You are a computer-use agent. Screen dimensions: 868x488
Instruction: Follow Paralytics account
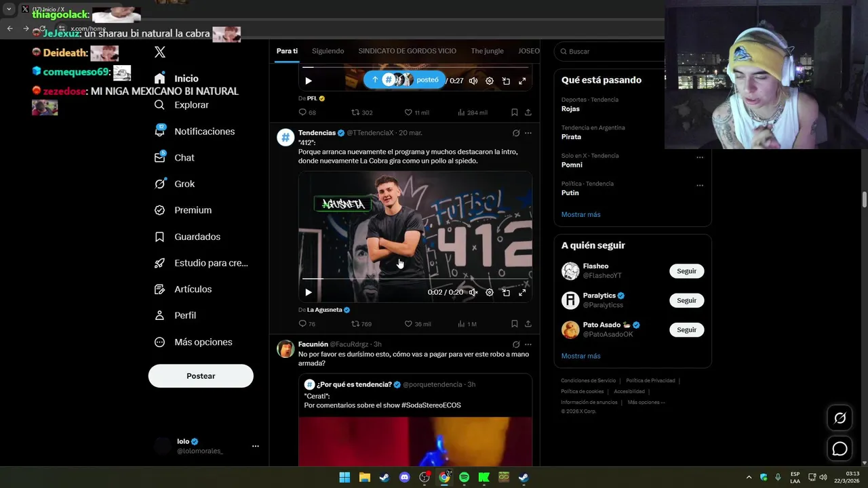coord(686,300)
